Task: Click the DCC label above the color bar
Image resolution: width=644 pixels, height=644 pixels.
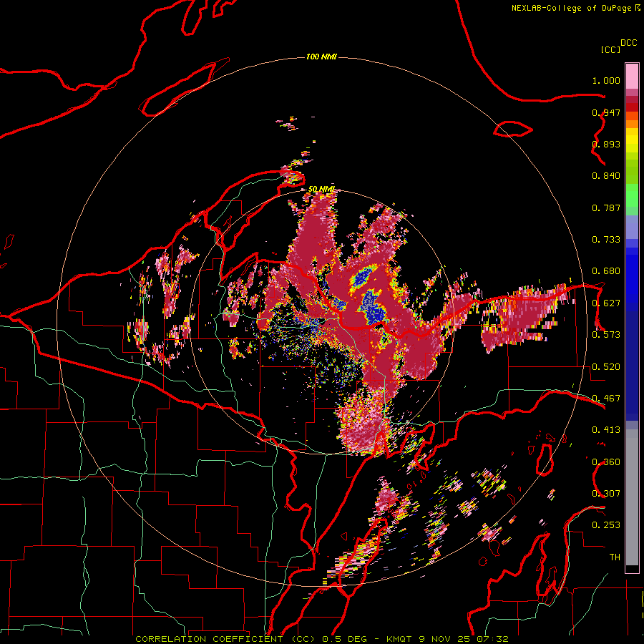Action: 629,43
